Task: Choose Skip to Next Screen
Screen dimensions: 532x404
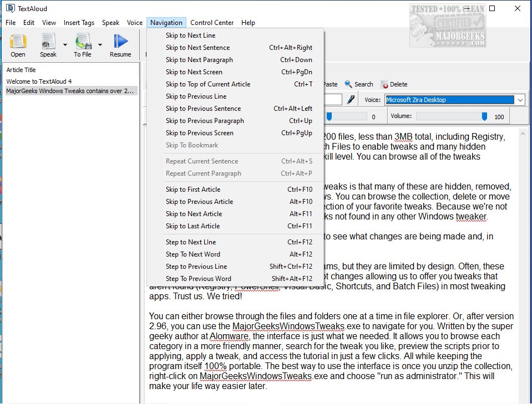Action: (x=235, y=72)
